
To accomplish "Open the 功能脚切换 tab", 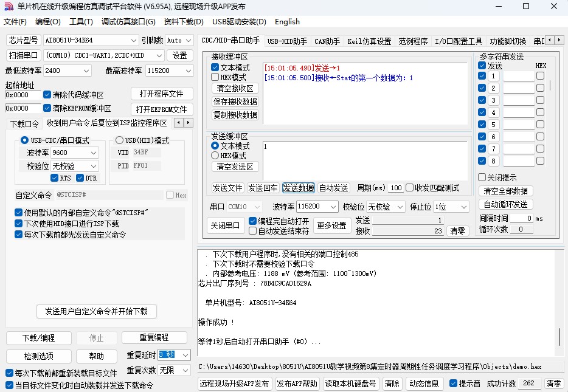I will [508, 41].
